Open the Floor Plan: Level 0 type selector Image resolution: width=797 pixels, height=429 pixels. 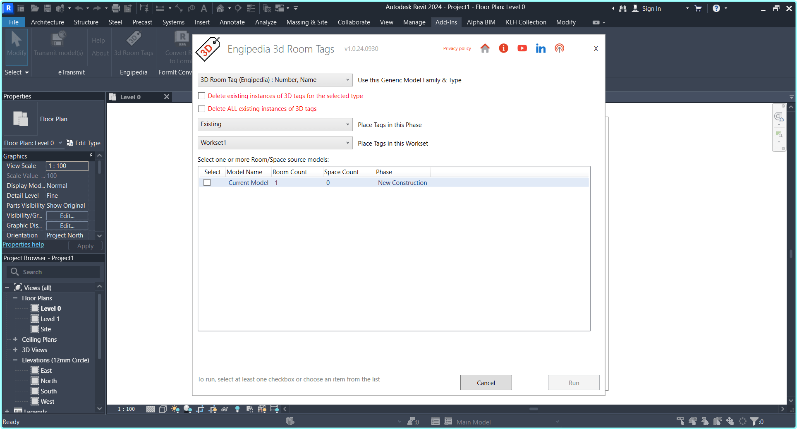33,143
